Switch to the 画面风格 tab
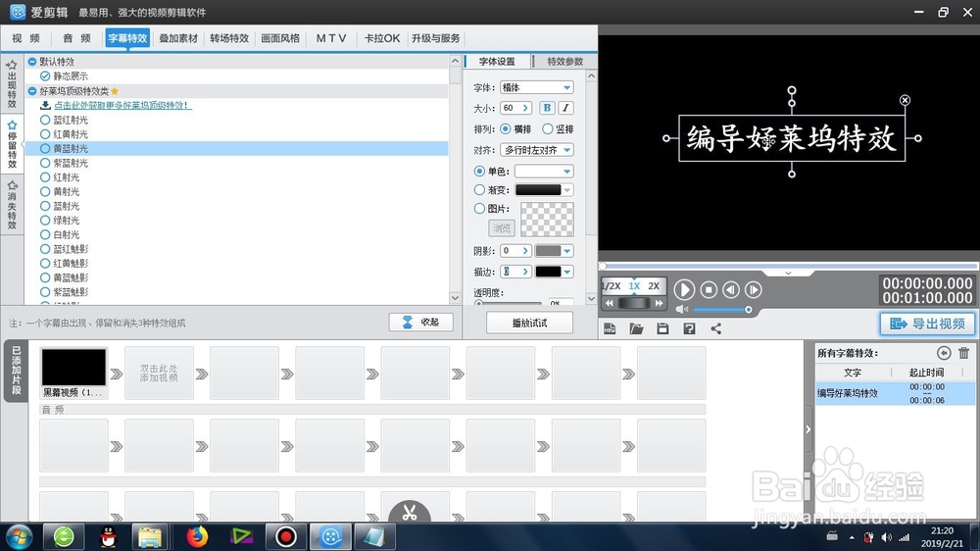The width and height of the screenshot is (980, 551). pyautogui.click(x=280, y=38)
